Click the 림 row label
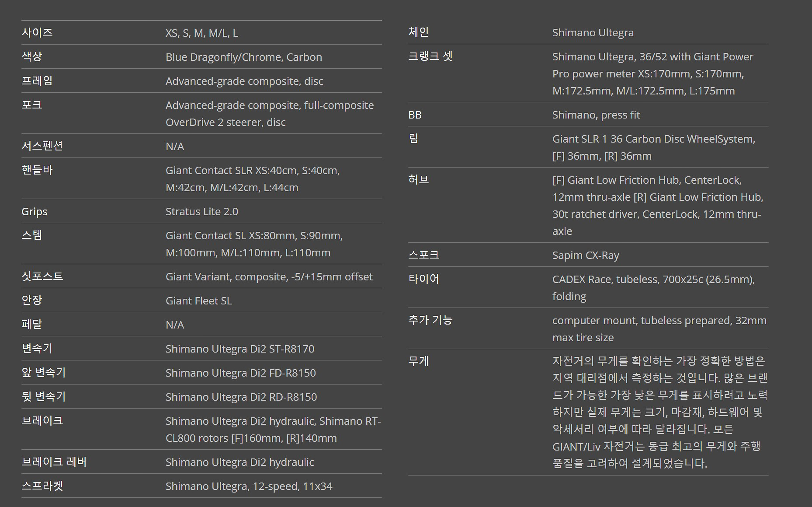This screenshot has height=507, width=812. pyautogui.click(x=413, y=138)
